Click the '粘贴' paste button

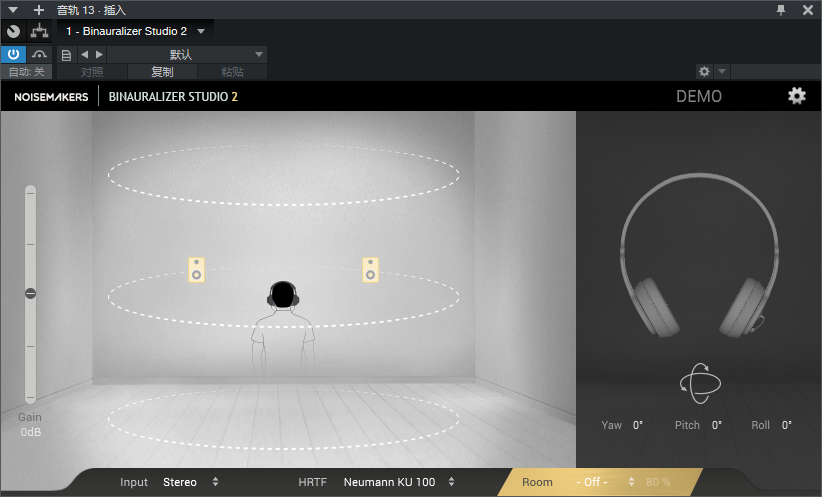click(232, 72)
